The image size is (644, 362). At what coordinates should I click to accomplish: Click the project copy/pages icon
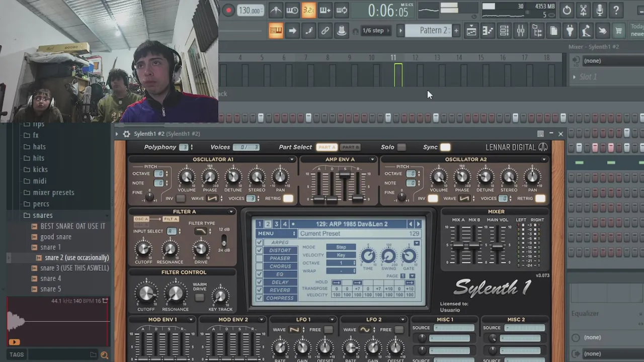(x=553, y=31)
